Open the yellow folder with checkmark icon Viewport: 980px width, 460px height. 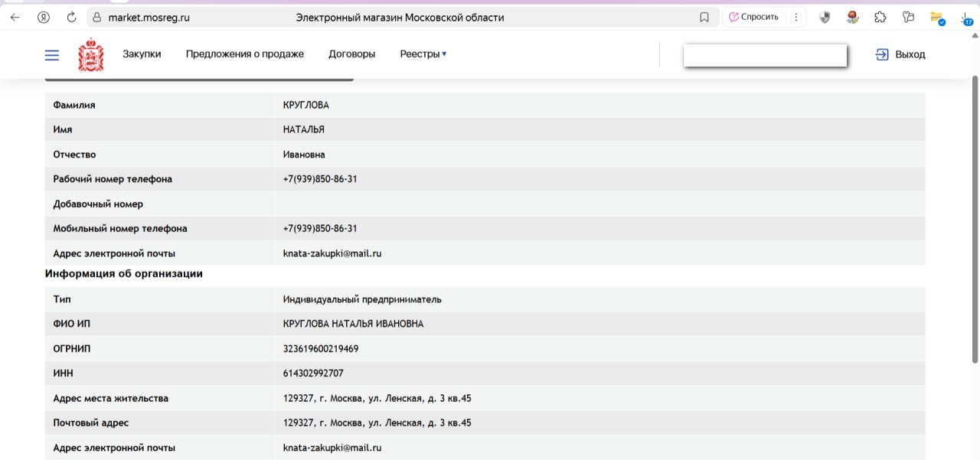pos(936,18)
